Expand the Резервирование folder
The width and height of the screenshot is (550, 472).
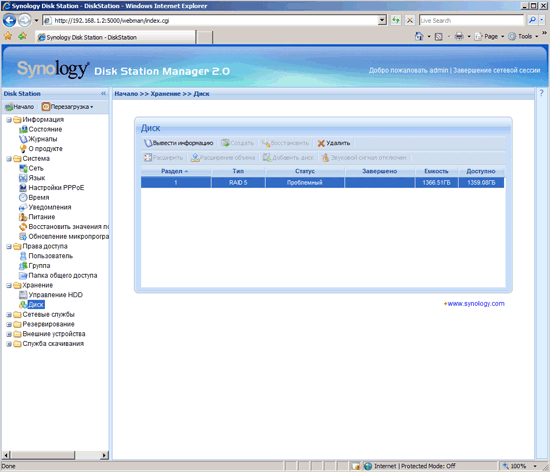pyautogui.click(x=9, y=324)
